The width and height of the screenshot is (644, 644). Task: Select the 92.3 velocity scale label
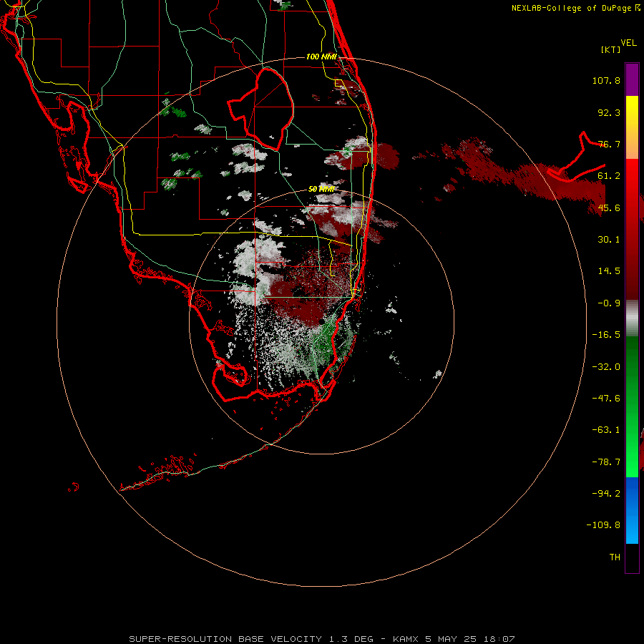[609, 112]
